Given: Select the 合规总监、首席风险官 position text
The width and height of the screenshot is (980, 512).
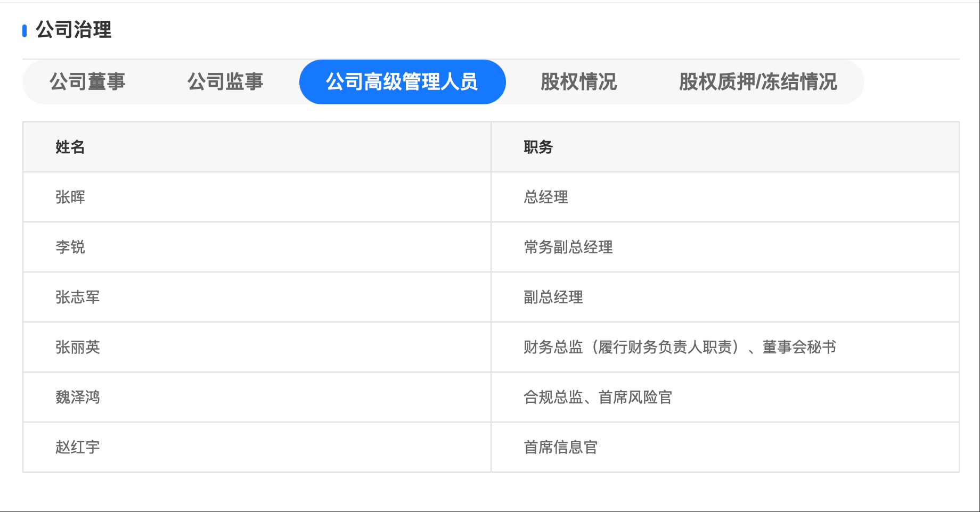Looking at the screenshot, I should (598, 397).
